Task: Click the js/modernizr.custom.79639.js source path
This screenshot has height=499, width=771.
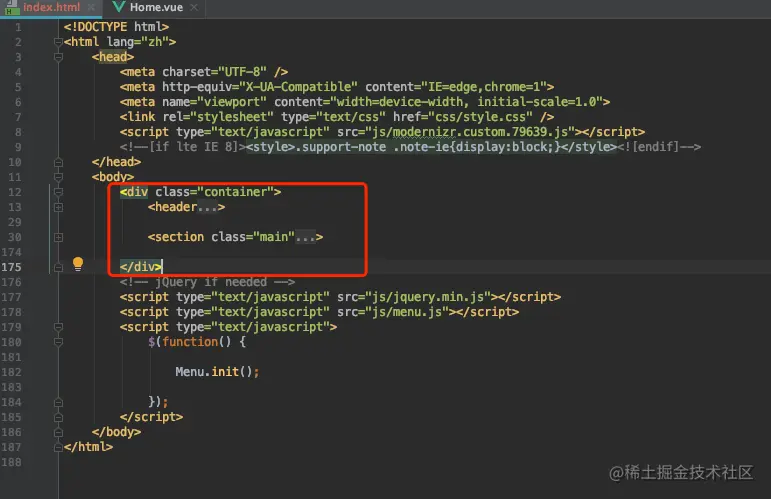Action: coord(470,132)
